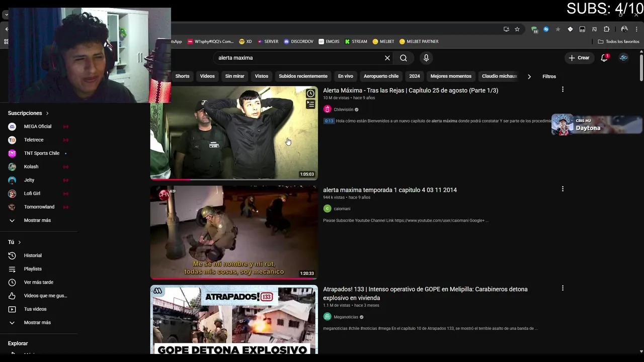Image resolution: width=644 pixels, height=362 pixels.
Task: Open the Chrome profile avatar
Action: click(x=624, y=29)
